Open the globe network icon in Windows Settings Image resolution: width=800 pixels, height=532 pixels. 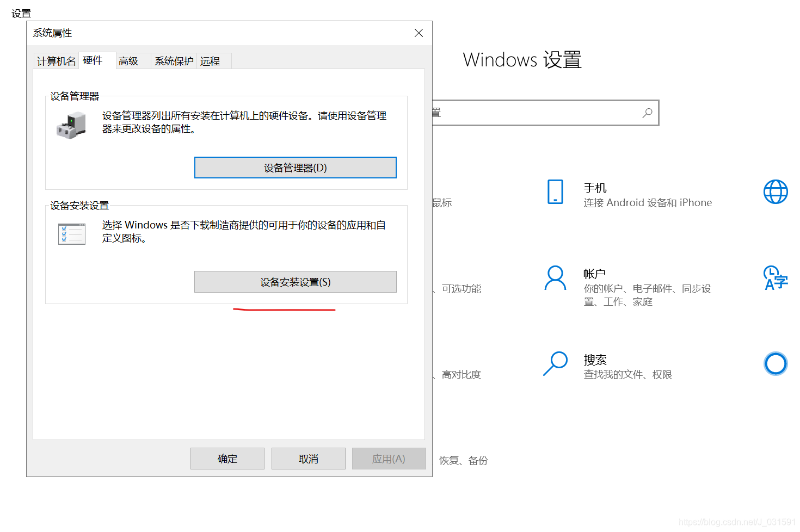pos(776,191)
